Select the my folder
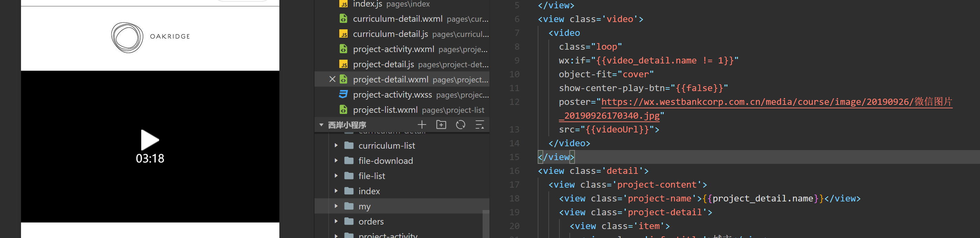This screenshot has width=980, height=238. [402, 206]
